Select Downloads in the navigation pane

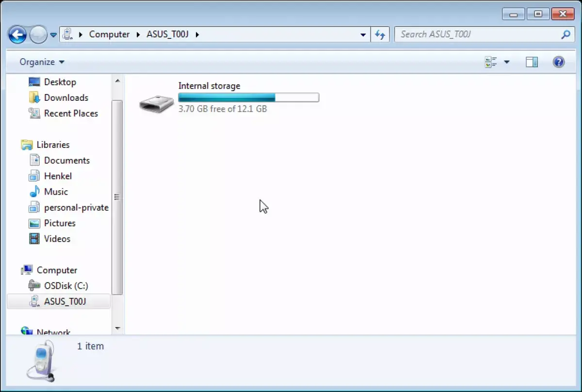(x=66, y=97)
